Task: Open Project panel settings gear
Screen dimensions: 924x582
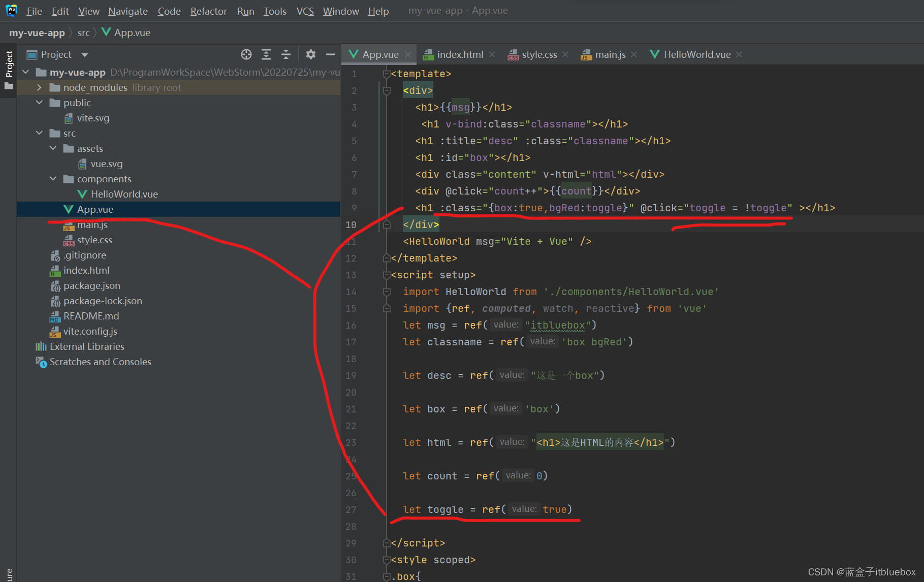Action: (311, 54)
